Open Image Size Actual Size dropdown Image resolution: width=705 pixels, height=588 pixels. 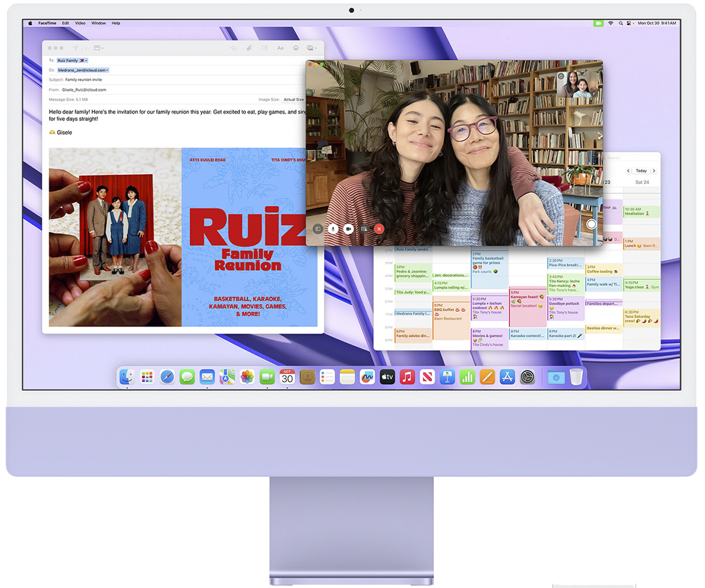pos(293,99)
